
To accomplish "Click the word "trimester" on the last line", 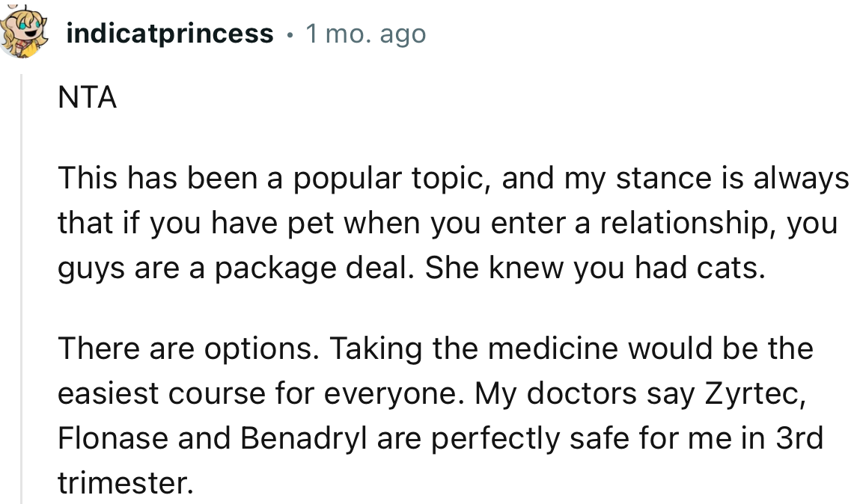I will (x=125, y=482).
